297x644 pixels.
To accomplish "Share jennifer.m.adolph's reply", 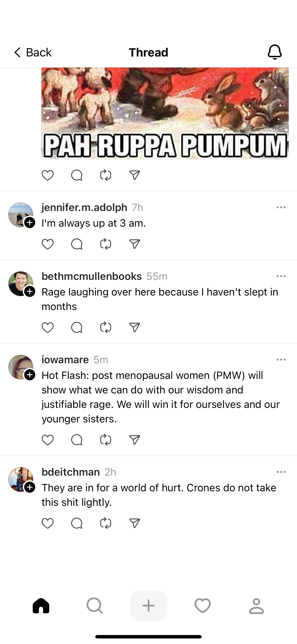I will tap(134, 244).
